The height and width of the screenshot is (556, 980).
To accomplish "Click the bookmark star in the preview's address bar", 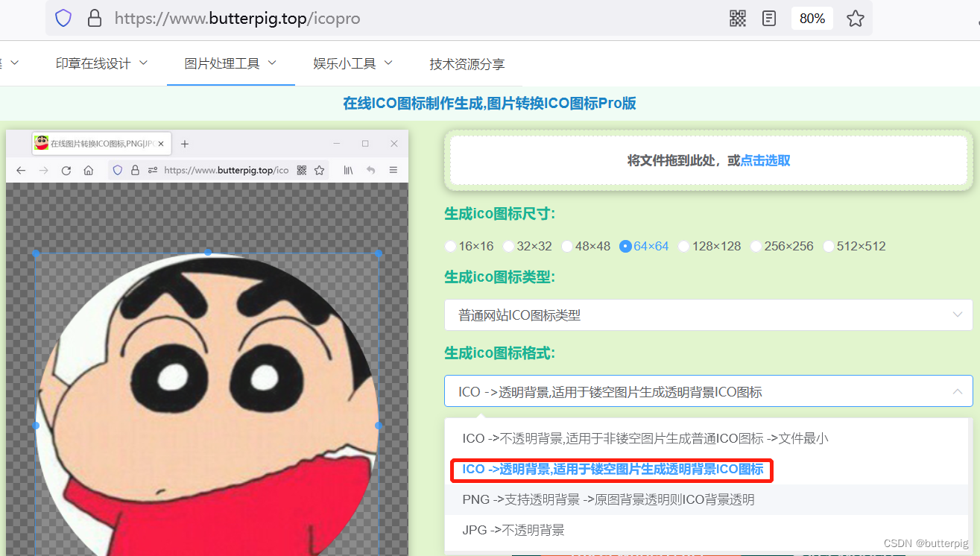I will coord(319,170).
